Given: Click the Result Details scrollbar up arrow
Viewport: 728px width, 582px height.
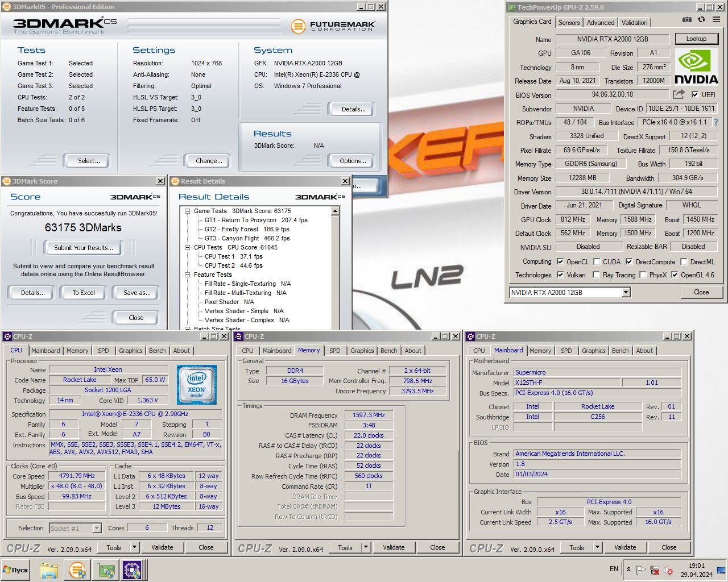Looking at the screenshot, I should (x=336, y=211).
